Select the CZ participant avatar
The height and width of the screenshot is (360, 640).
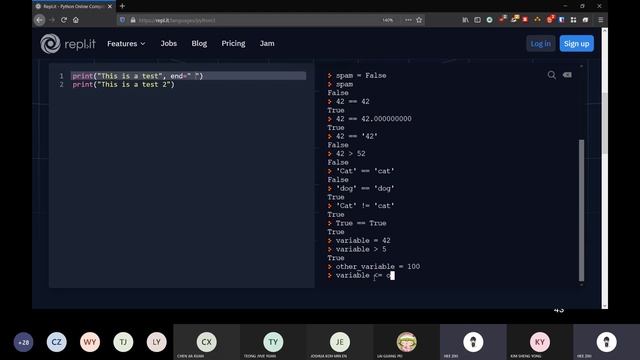56,342
